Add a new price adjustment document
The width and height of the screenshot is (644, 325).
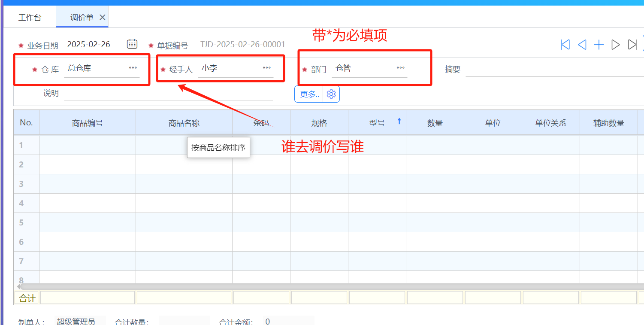(599, 45)
